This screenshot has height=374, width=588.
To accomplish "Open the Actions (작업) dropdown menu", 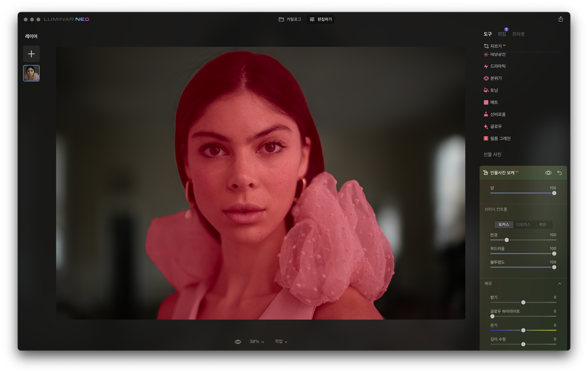I will [281, 342].
